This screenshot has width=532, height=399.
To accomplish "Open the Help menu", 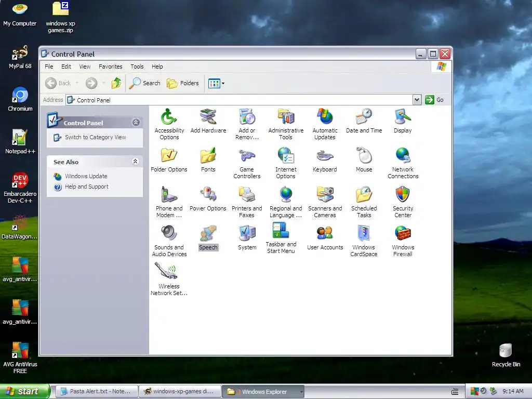I will (x=157, y=66).
